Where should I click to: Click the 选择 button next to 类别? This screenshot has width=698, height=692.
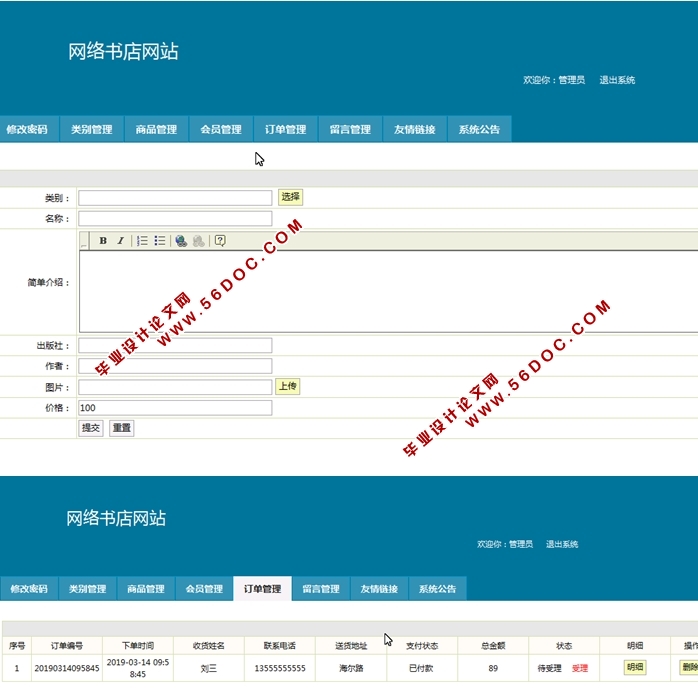coord(290,197)
